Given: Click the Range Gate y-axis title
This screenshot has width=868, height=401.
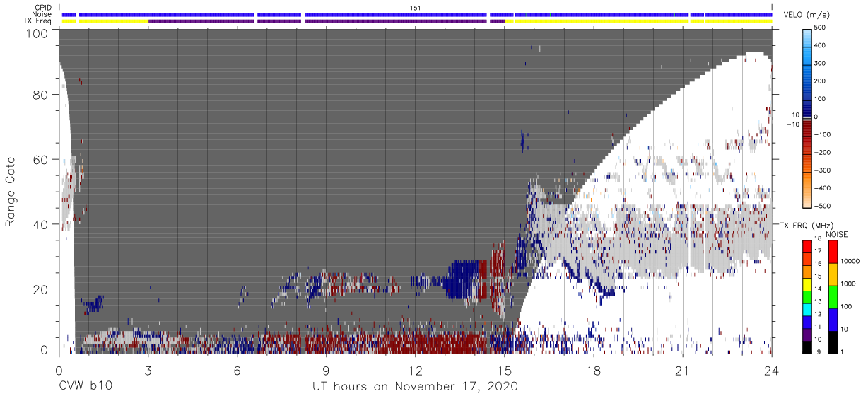Looking at the screenshot, I should click(11, 192).
